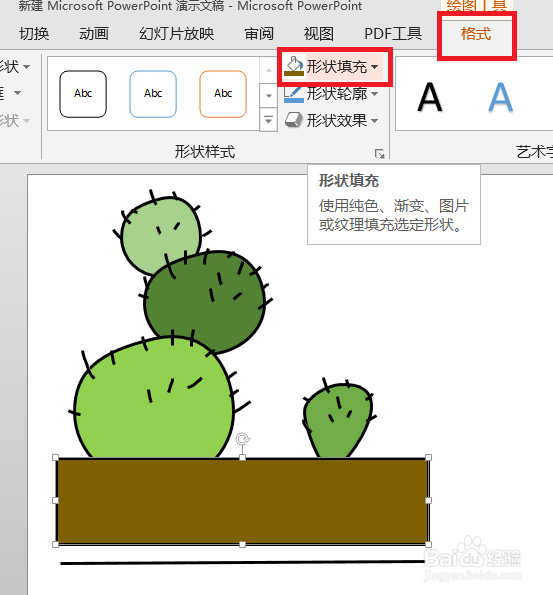553x595 pixels.
Task: Open the 切换 ribbon tab
Action: 34,34
